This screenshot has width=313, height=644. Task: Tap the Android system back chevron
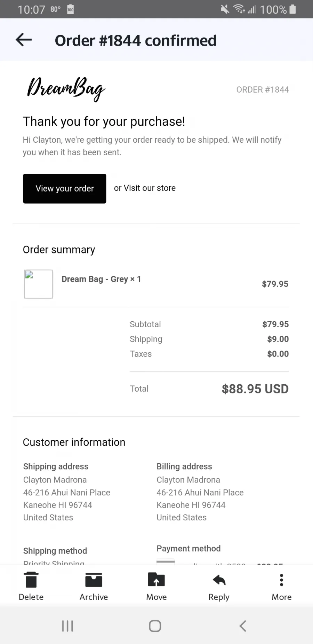coord(243,626)
